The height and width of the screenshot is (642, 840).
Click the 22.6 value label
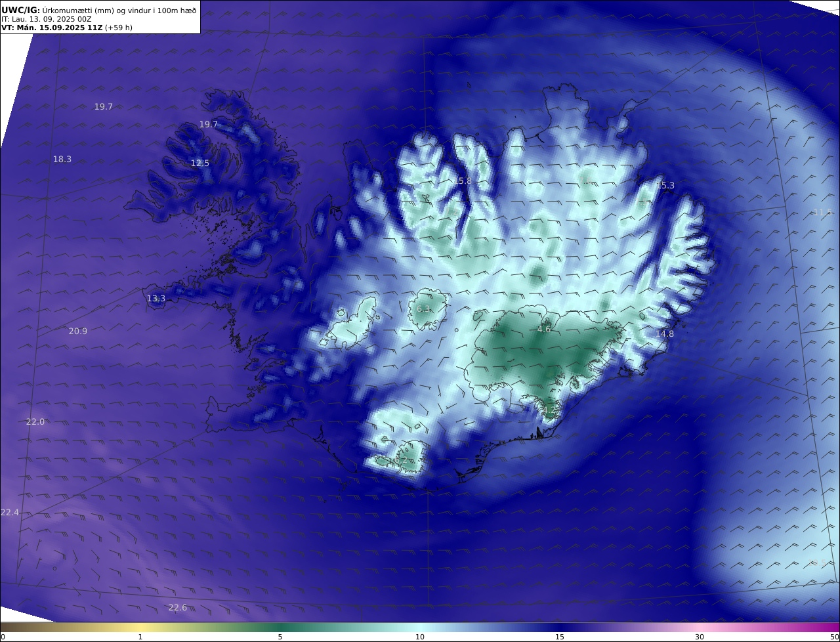[x=178, y=608]
